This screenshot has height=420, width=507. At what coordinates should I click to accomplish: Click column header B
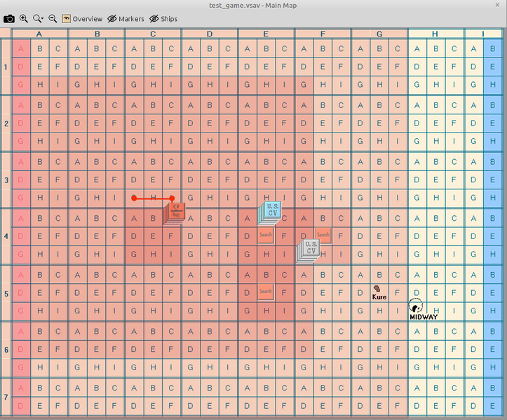click(x=97, y=34)
